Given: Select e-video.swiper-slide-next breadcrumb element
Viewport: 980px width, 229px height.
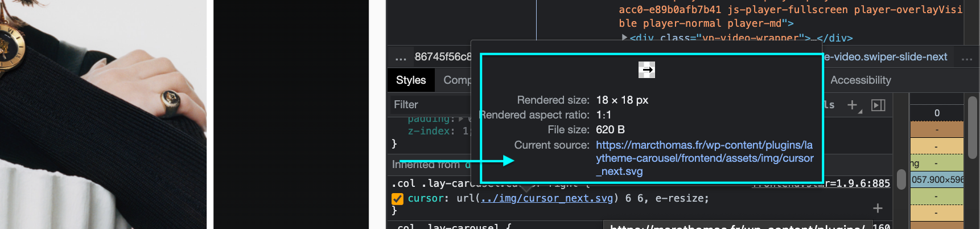Looking at the screenshot, I should [x=885, y=57].
